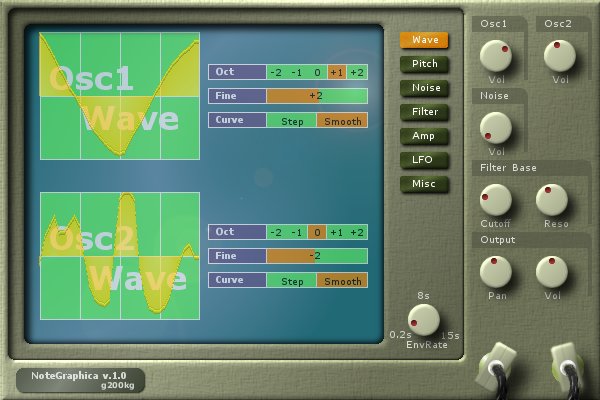This screenshot has height=400, width=600.
Task: Click the Output Pan knob
Action: click(495, 270)
